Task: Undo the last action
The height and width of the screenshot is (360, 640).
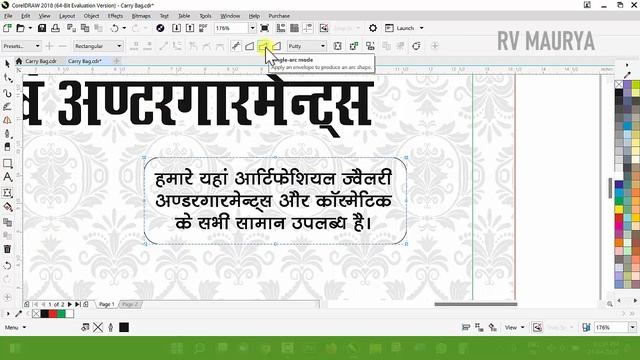Action: pos(115,28)
